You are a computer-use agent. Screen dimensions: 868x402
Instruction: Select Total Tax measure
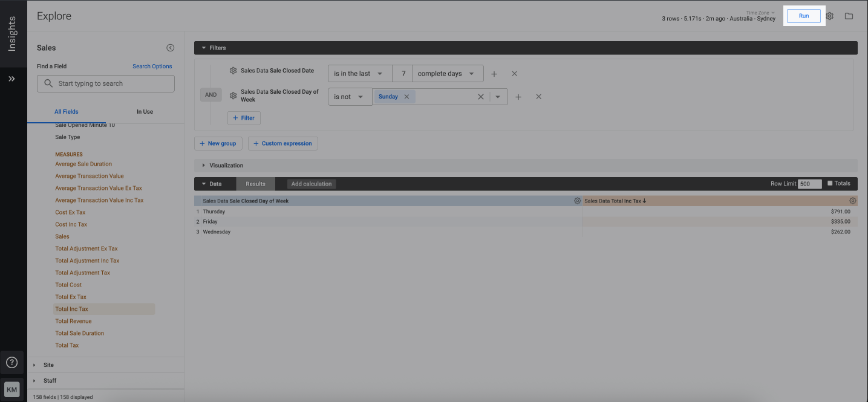(67, 345)
